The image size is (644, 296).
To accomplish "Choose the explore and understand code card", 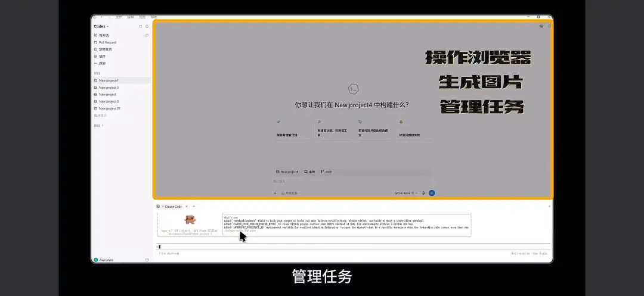I will [x=293, y=129].
